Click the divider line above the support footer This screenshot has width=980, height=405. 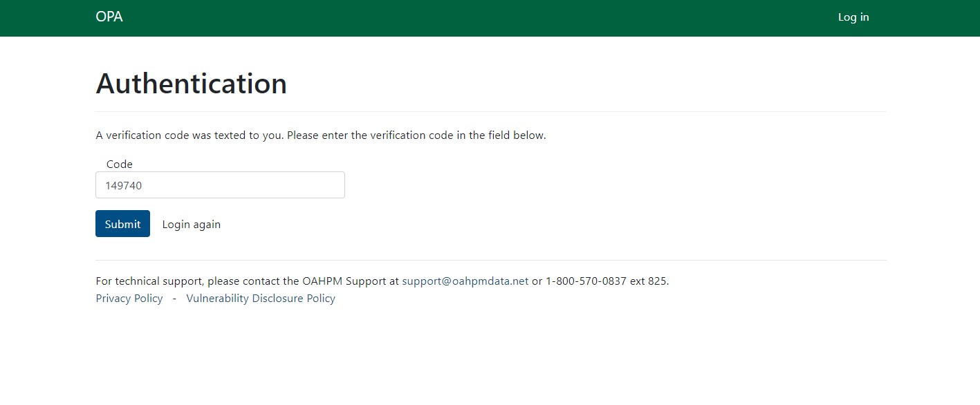tap(490, 260)
